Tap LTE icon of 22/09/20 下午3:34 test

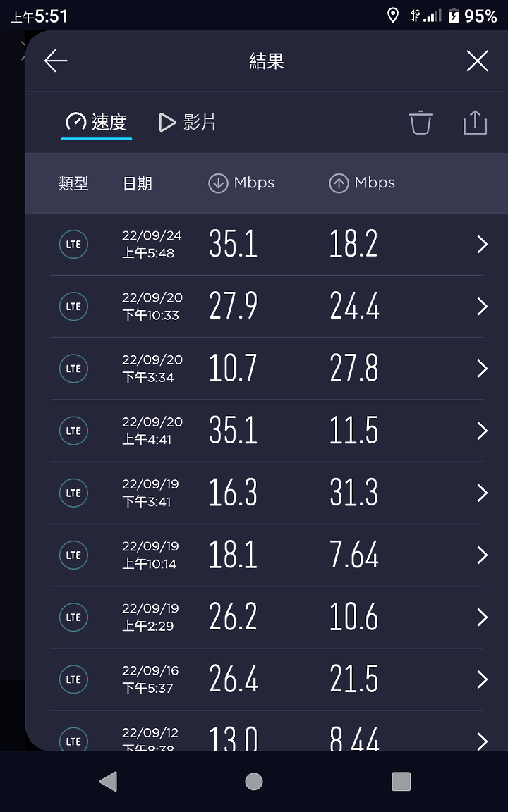pyautogui.click(x=73, y=369)
